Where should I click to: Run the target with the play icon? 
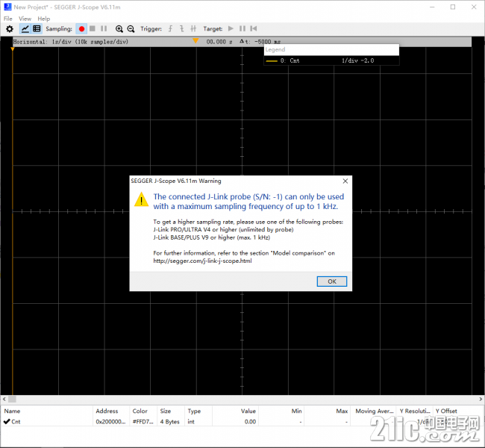point(231,28)
